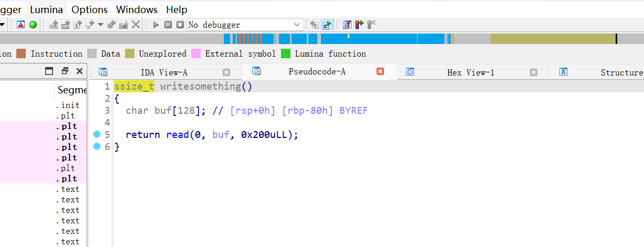Open the Options menu

click(90, 9)
